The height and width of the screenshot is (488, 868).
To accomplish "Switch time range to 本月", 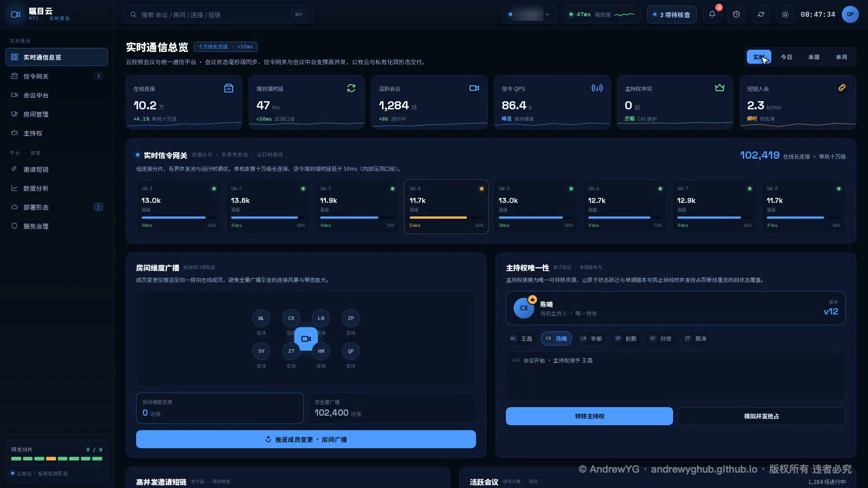I will [841, 57].
